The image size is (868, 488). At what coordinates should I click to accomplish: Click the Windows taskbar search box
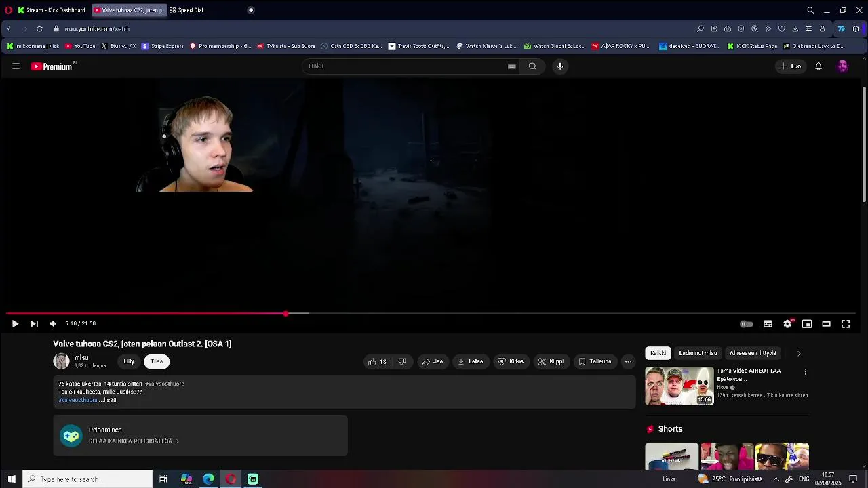(88, 479)
